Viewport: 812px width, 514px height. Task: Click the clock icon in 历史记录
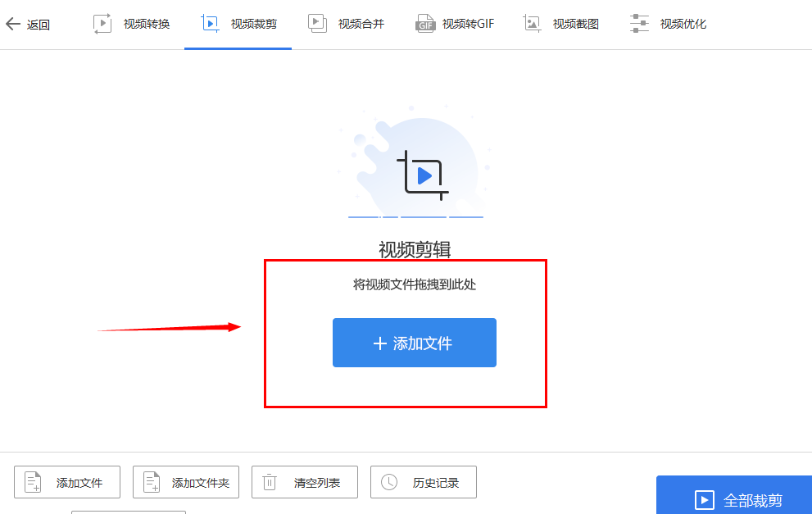[x=389, y=482]
